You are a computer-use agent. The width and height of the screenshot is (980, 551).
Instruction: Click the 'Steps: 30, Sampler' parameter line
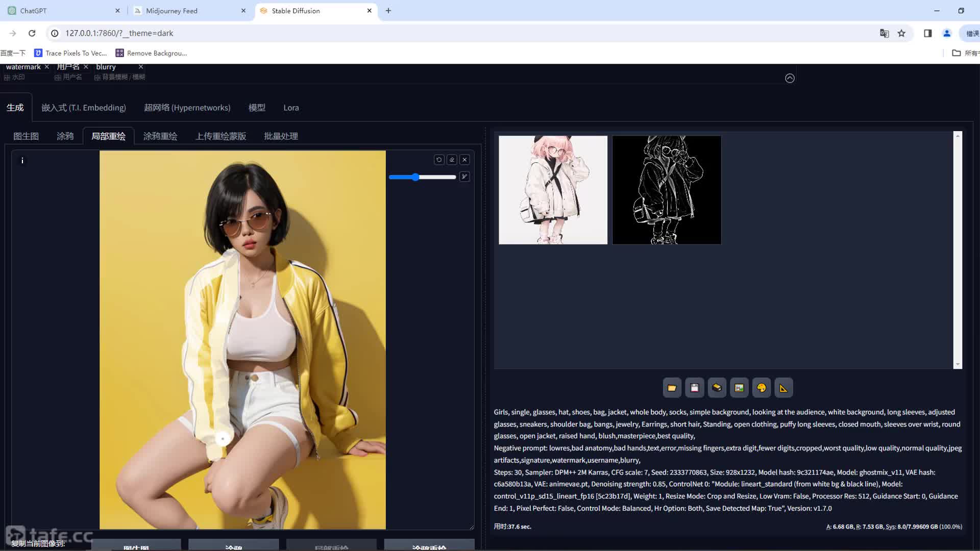pyautogui.click(x=726, y=490)
